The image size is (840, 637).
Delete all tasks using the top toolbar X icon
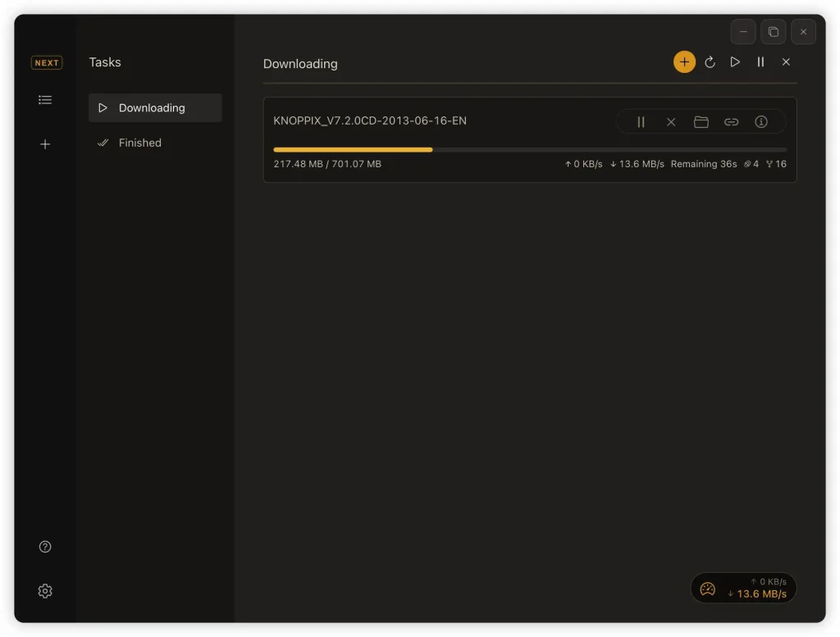click(786, 62)
